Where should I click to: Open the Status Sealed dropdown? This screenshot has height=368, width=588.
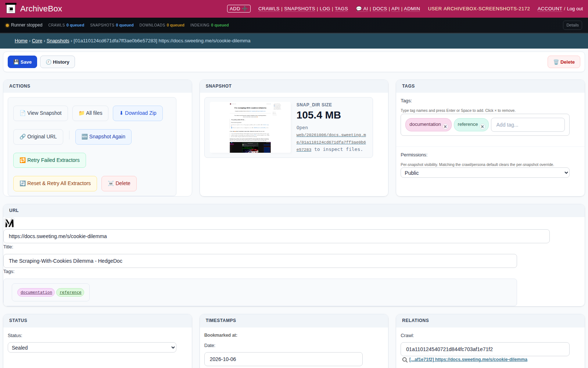(x=92, y=347)
